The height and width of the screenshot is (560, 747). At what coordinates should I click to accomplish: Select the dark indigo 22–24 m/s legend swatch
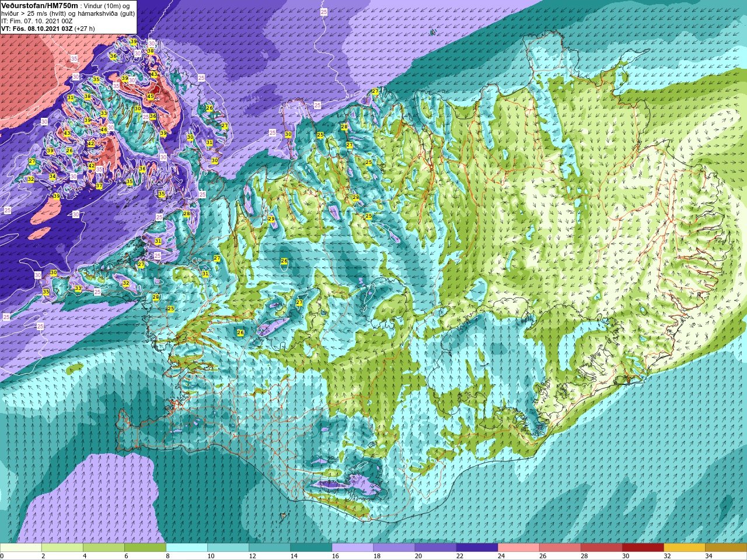tap(477, 548)
